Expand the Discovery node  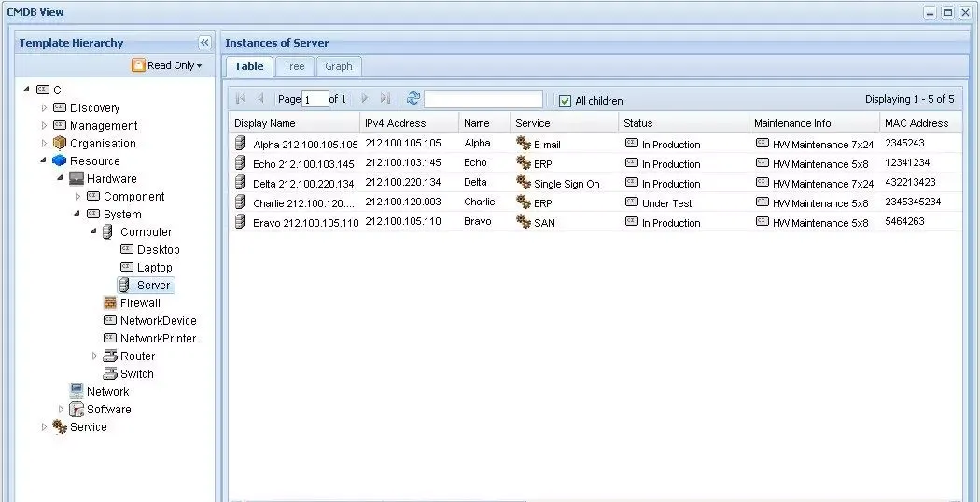(x=44, y=107)
